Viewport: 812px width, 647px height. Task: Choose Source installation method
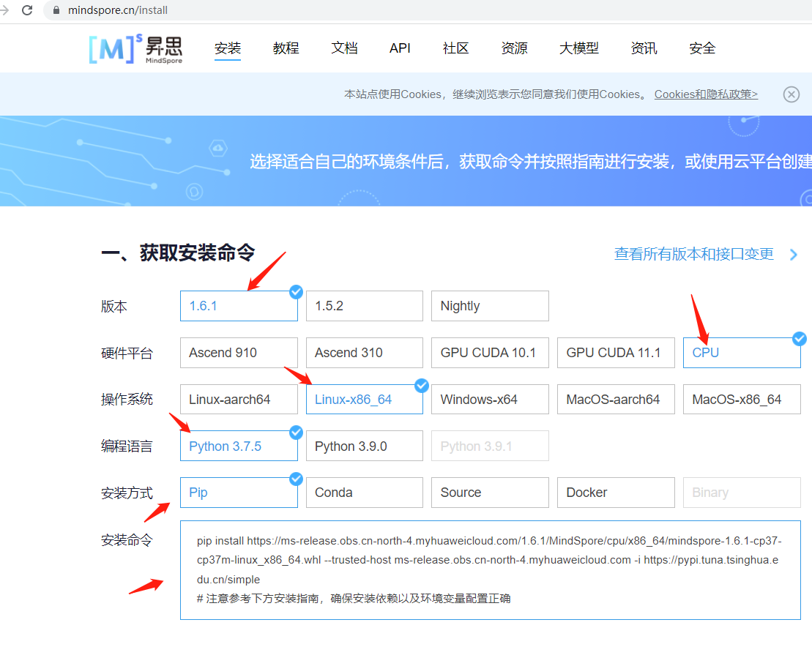tap(490, 493)
